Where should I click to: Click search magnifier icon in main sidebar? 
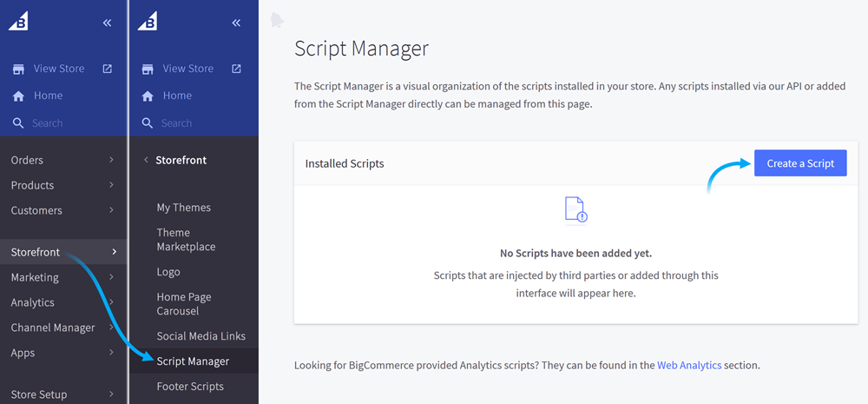(18, 123)
